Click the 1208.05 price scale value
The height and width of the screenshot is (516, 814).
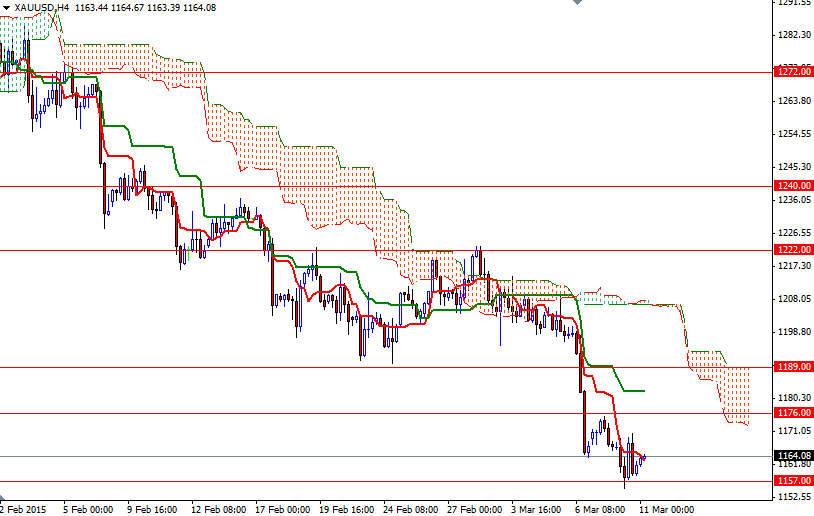(x=793, y=299)
